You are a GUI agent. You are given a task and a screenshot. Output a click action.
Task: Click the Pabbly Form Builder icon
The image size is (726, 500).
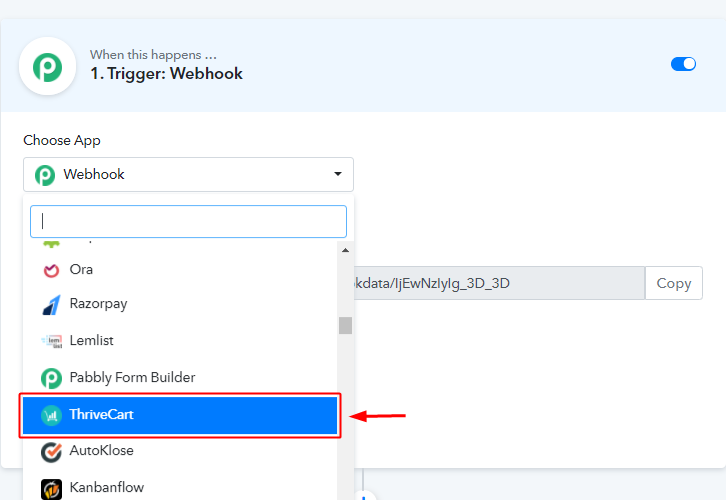51,378
